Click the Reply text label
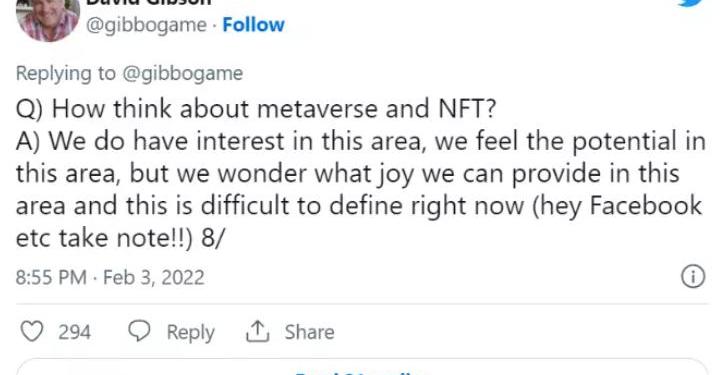 pos(190,332)
